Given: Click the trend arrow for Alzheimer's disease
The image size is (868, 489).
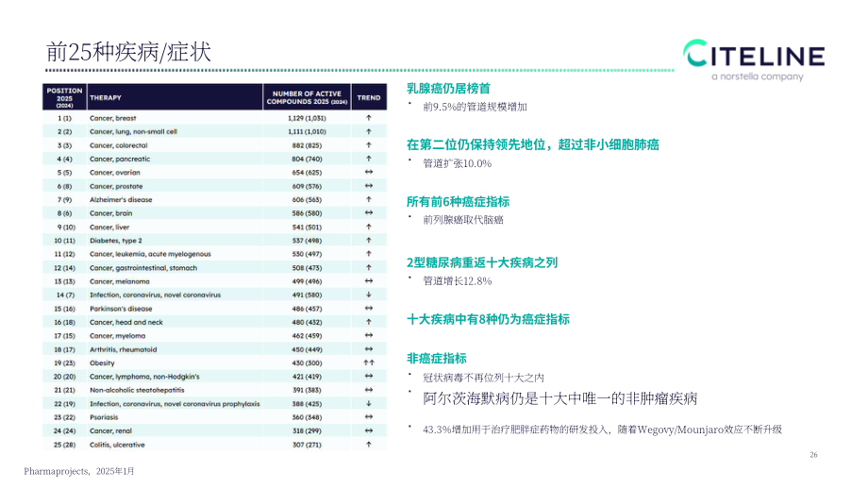Looking at the screenshot, I should click(x=369, y=199).
